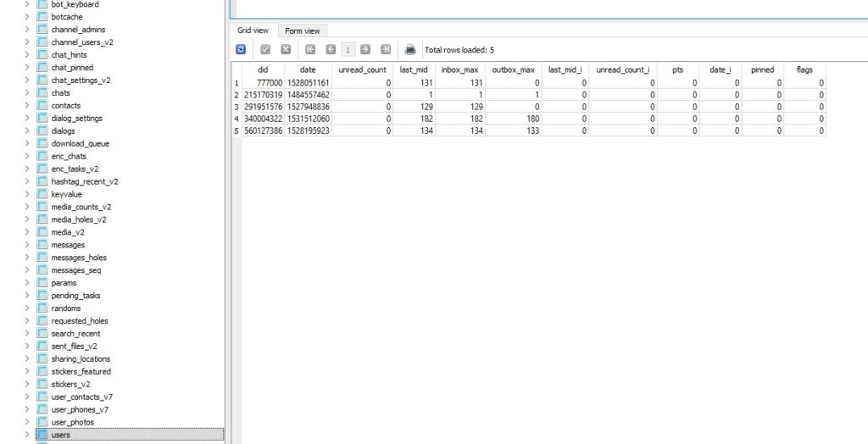This screenshot has height=444, width=868.
Task: Select the date cell 1484557462
Action: point(308,95)
